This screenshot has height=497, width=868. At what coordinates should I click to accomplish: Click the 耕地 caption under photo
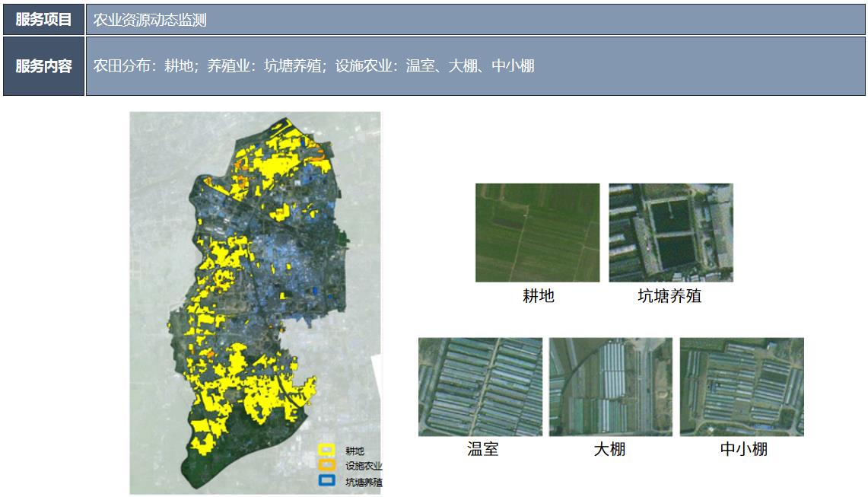[x=538, y=296]
